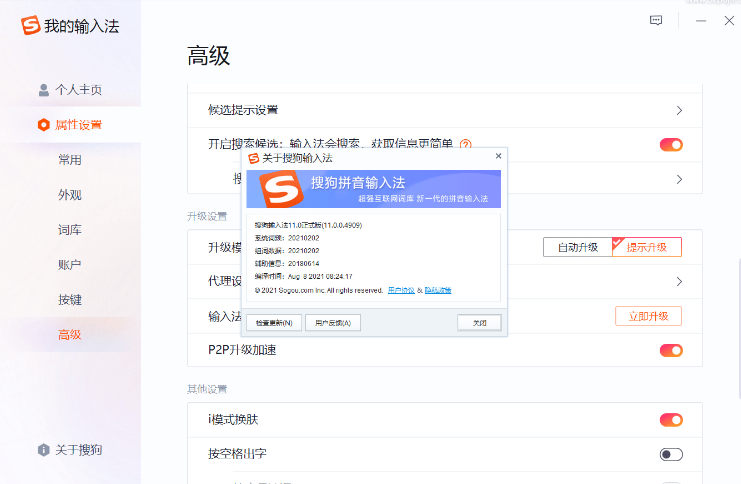Screen dimensions: 741x484
Task: Click the 按空格出字 label text
Action: point(237,454)
